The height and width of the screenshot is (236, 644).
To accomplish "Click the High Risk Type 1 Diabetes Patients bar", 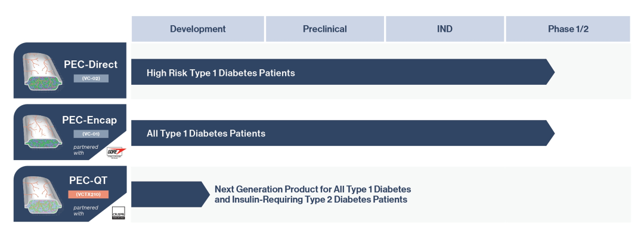I will (x=343, y=72).
